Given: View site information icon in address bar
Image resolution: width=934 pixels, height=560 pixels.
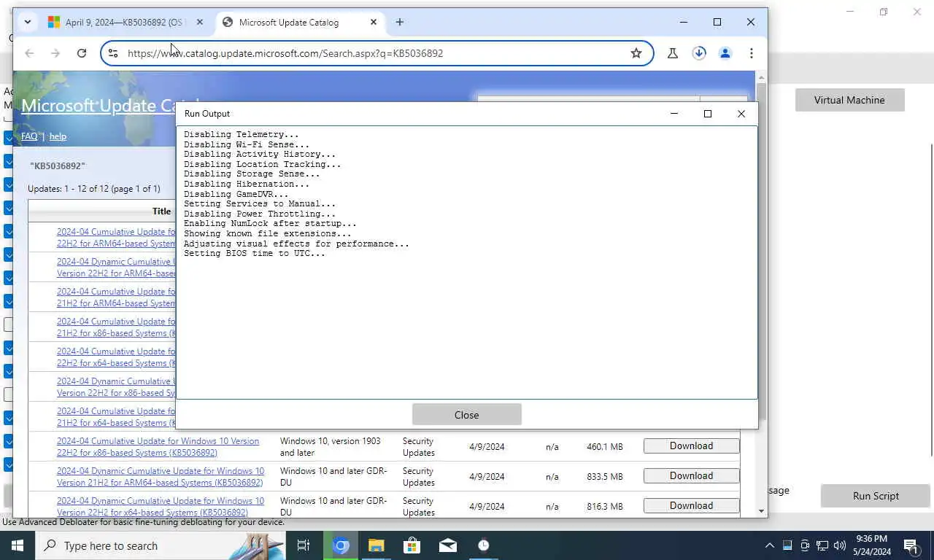Looking at the screenshot, I should 112,53.
